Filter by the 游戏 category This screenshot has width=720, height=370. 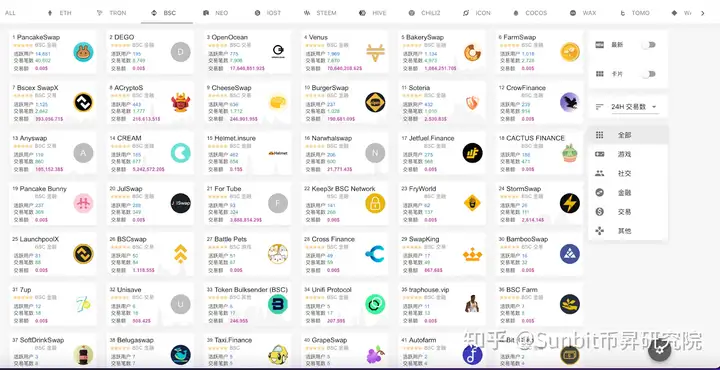[628, 154]
